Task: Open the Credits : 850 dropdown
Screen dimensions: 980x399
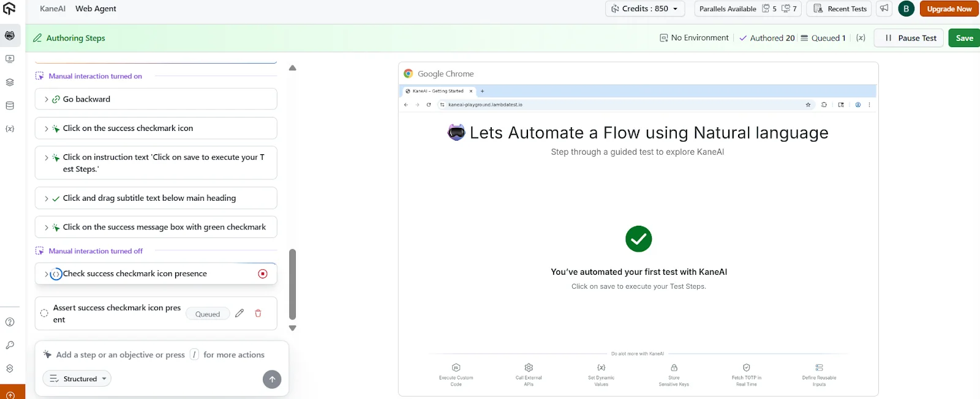Action: coord(645,9)
